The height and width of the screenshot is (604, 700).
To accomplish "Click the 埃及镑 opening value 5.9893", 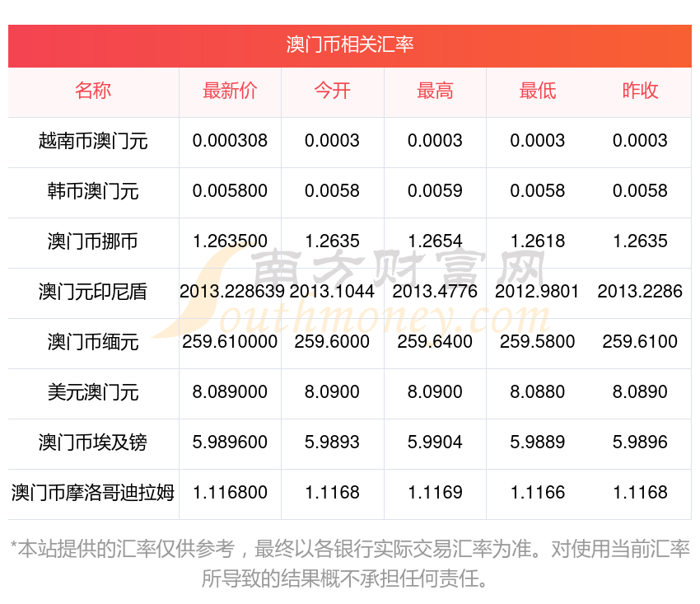I will (332, 442).
